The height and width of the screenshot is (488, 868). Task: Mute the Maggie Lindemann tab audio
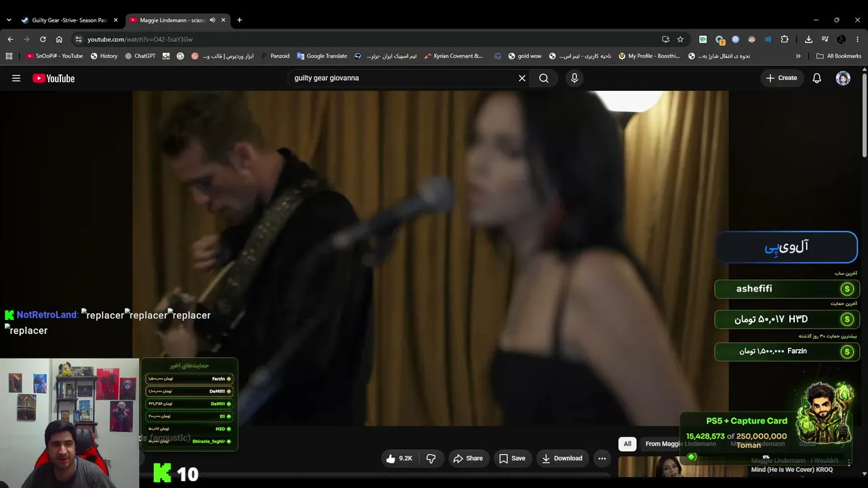212,20
